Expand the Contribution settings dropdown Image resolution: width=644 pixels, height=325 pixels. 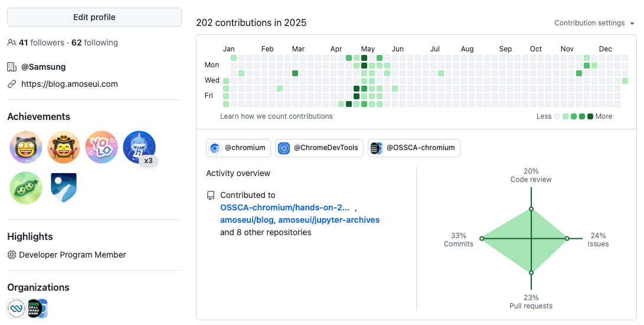click(594, 23)
